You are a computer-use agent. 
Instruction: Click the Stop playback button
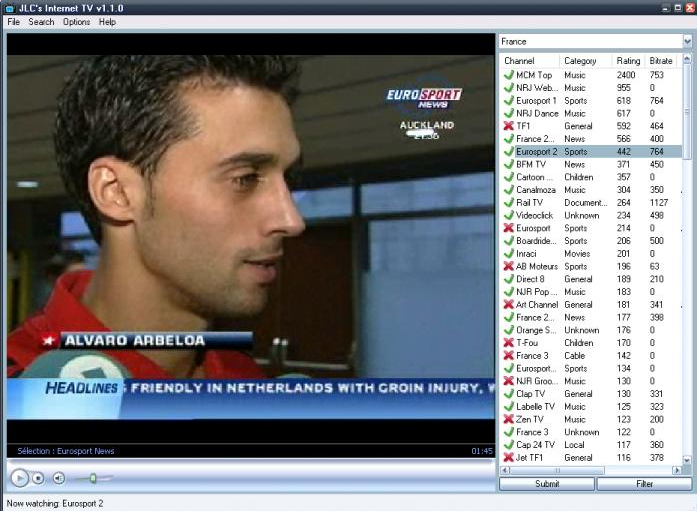coord(39,478)
